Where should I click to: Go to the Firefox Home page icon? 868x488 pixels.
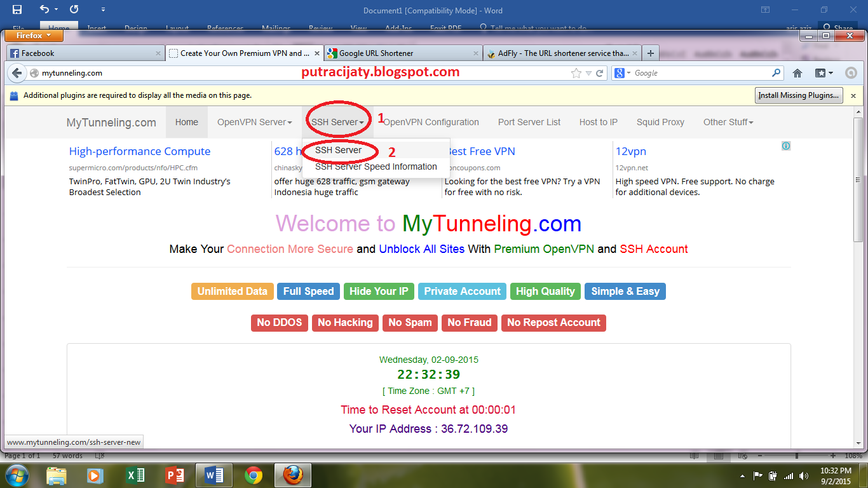[797, 73]
